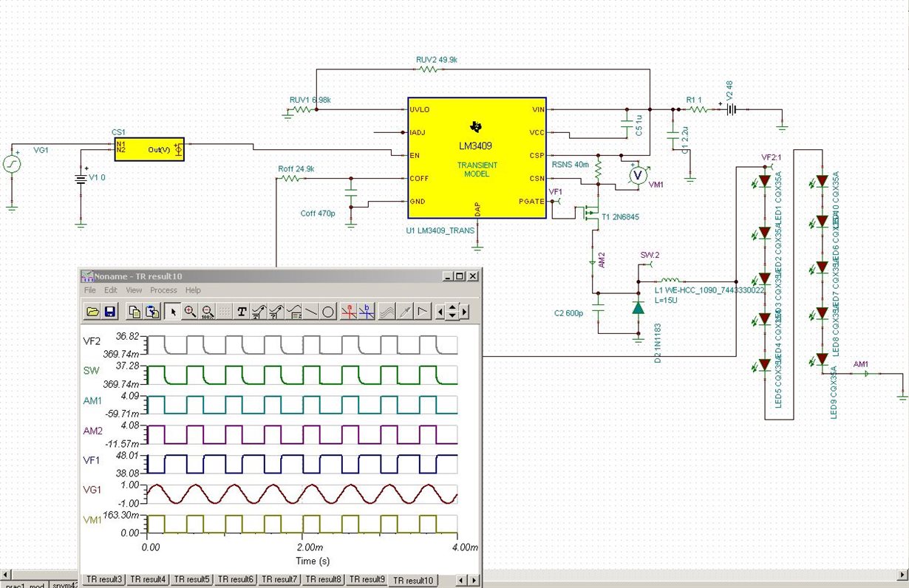Switch to the TR result7 tab
The height and width of the screenshot is (588, 909).
point(279,580)
